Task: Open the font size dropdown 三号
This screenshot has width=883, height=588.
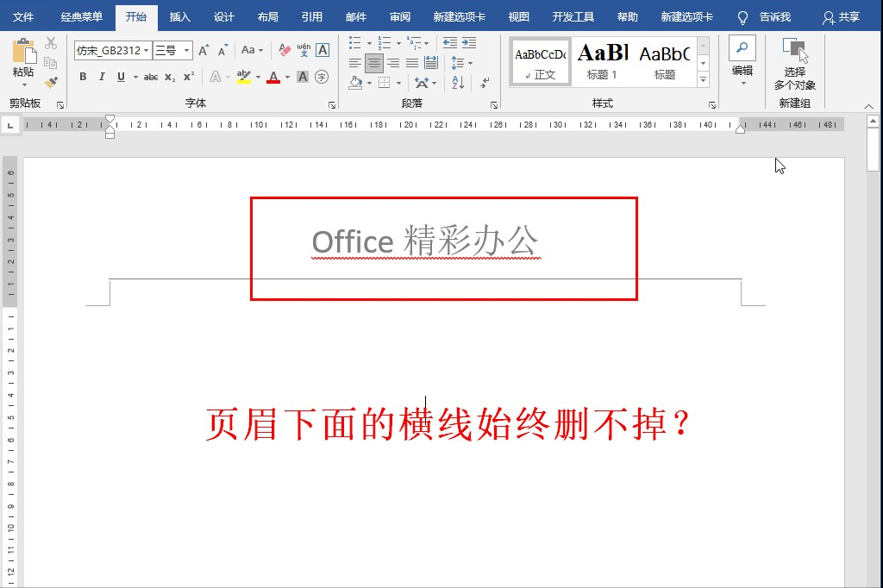Action: tap(186, 51)
